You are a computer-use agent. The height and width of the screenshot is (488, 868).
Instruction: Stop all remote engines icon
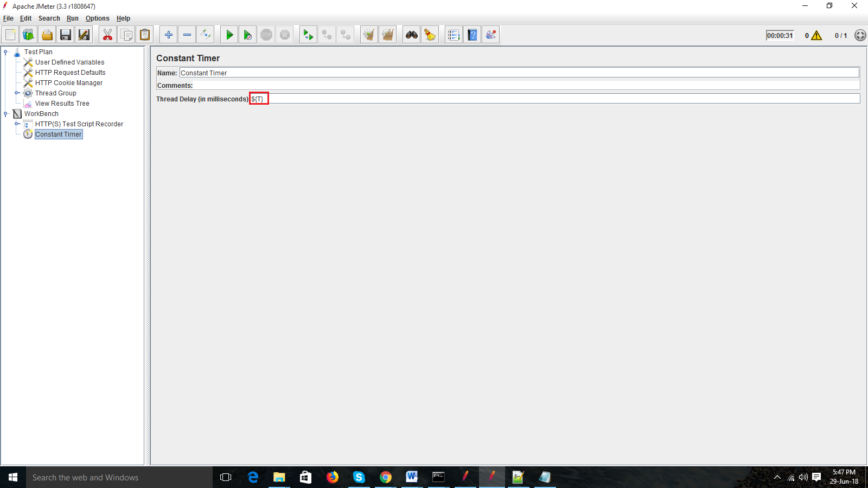(327, 35)
